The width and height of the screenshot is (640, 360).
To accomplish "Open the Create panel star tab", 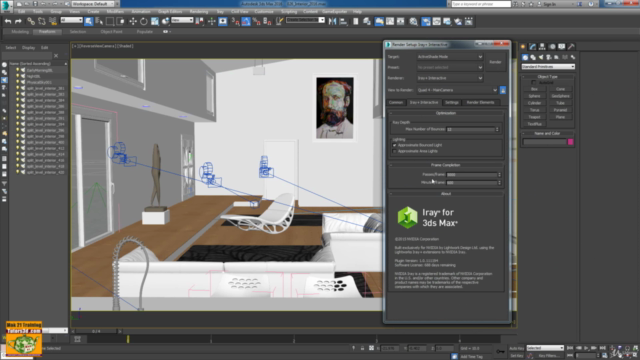I will [523, 47].
